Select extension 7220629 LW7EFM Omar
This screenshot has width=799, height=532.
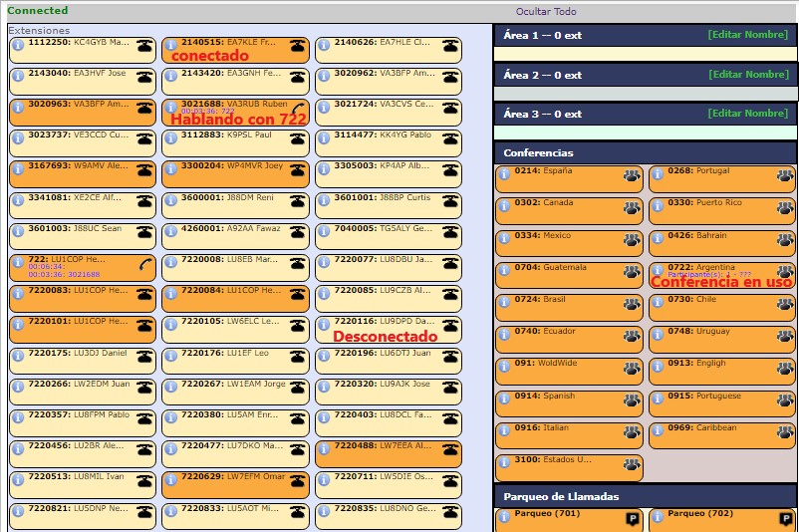tap(227, 480)
